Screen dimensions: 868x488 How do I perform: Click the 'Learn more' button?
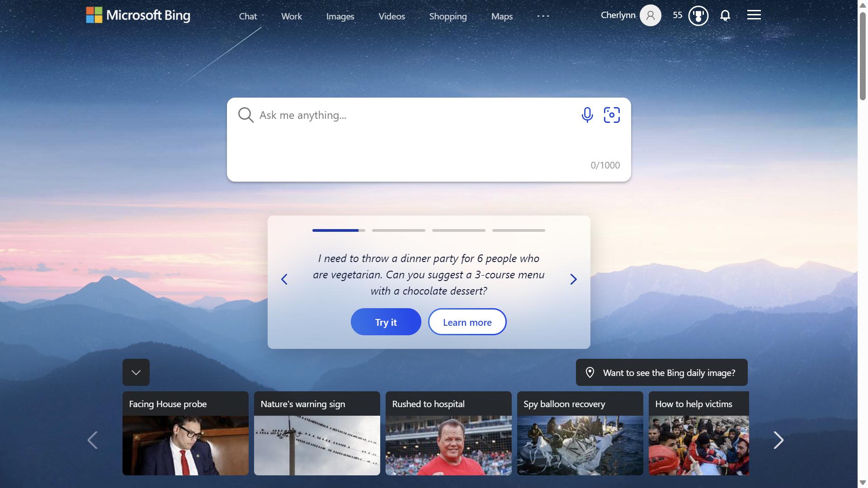pyautogui.click(x=467, y=322)
